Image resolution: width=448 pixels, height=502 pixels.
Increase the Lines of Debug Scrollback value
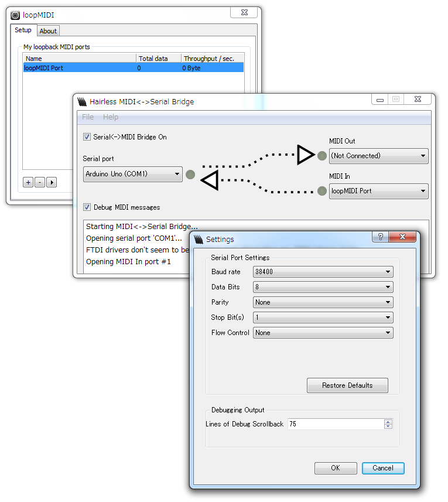pos(388,421)
